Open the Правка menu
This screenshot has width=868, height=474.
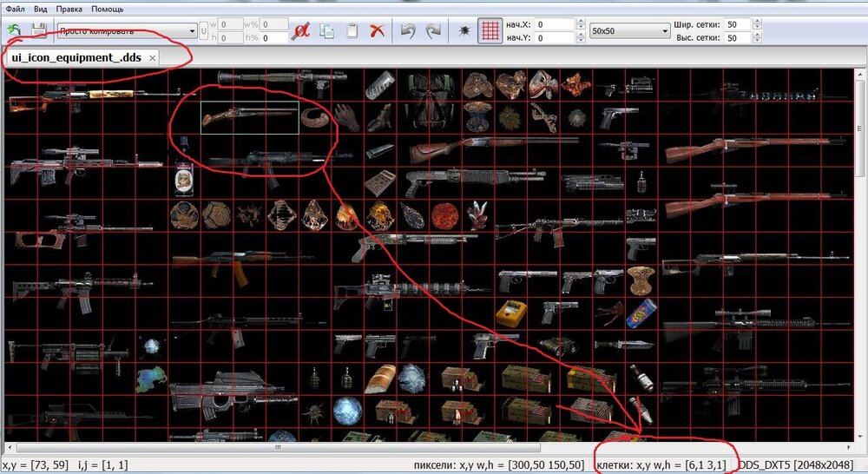[69, 9]
